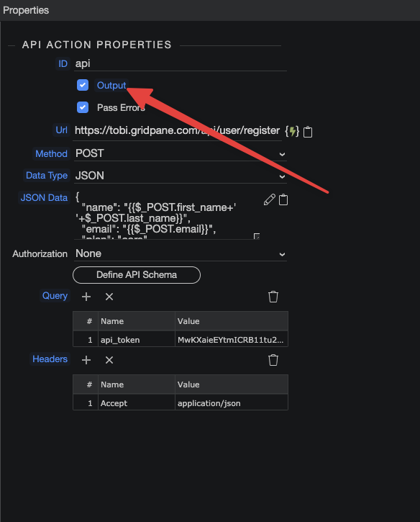Edit JSON Data with pencil icon

click(x=270, y=199)
